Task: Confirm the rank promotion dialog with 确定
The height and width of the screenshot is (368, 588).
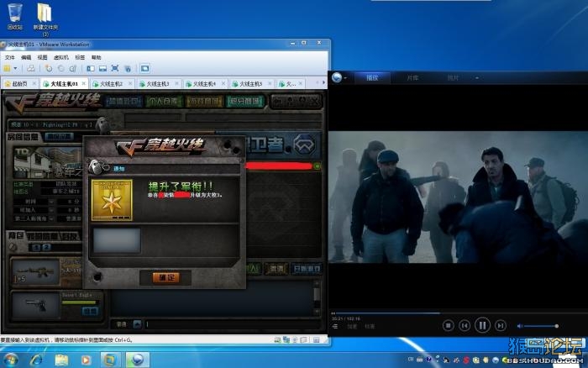Action: pos(165,277)
